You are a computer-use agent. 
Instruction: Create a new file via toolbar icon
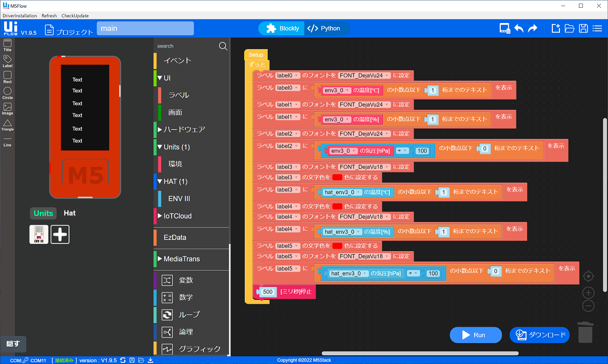pos(556,28)
